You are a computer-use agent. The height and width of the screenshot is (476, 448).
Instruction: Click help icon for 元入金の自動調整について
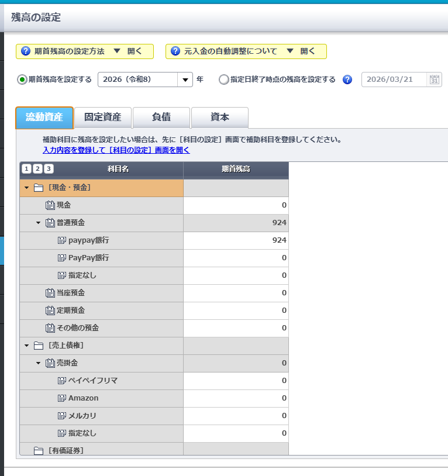tap(175, 51)
